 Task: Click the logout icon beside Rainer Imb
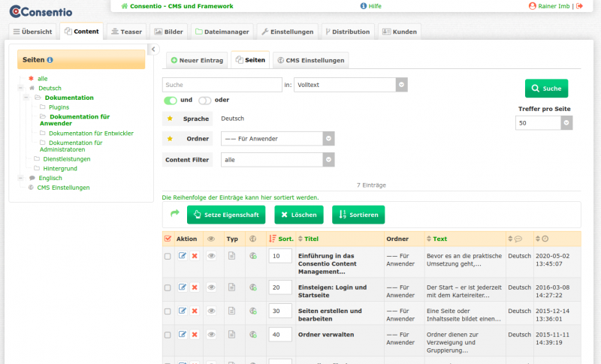[579, 6]
